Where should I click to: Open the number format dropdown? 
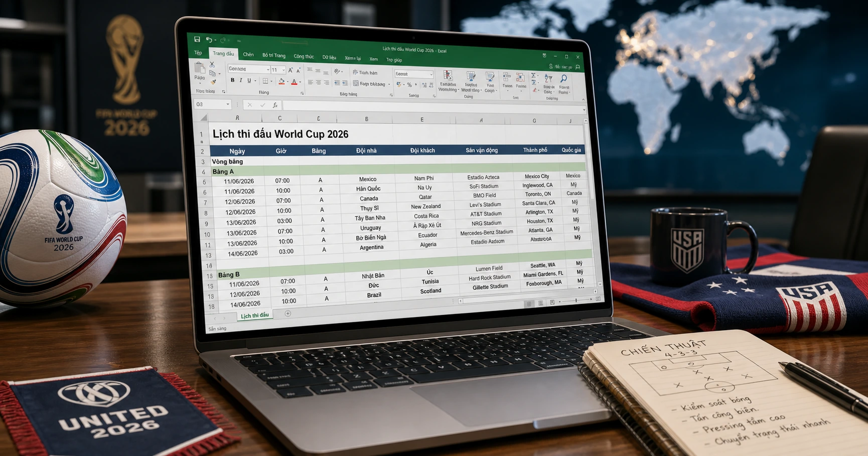coord(431,74)
